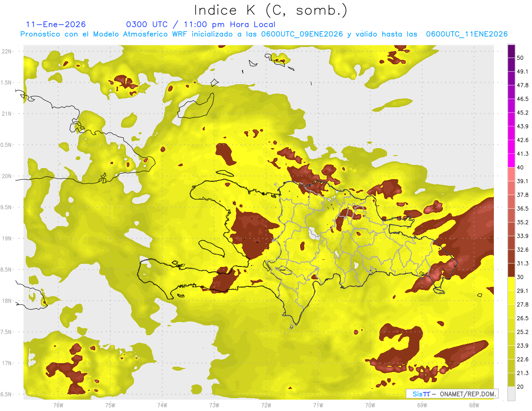Click the longitude label "68W"
The width and height of the screenshot is (532, 411).
pyautogui.click(x=474, y=405)
